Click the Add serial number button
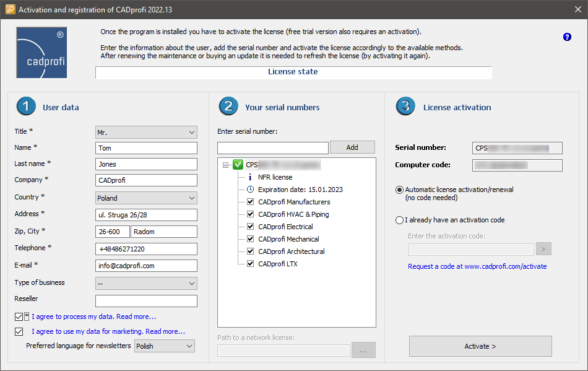The width and height of the screenshot is (588, 371). coord(352,147)
